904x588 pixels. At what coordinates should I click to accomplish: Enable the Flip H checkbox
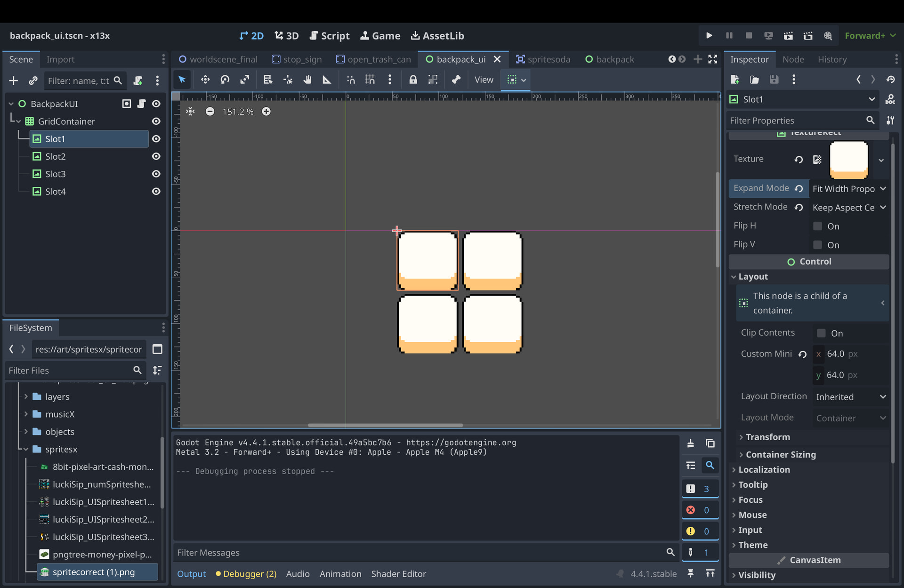tap(818, 226)
